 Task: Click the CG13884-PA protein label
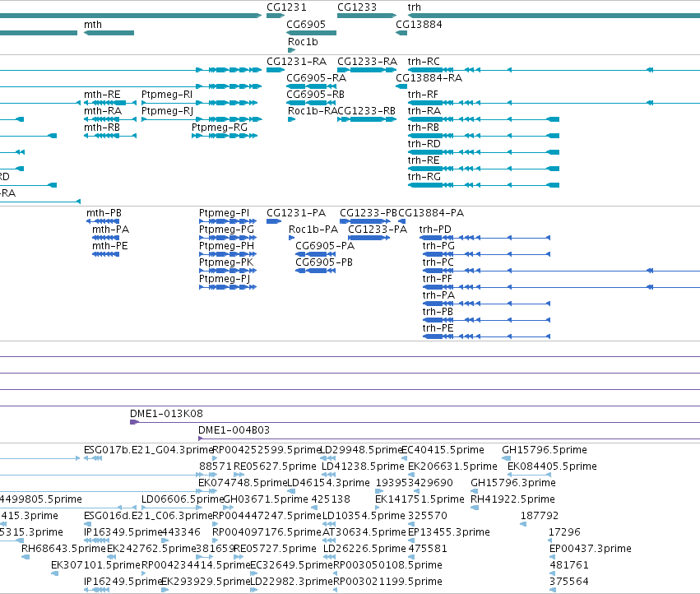(x=431, y=213)
